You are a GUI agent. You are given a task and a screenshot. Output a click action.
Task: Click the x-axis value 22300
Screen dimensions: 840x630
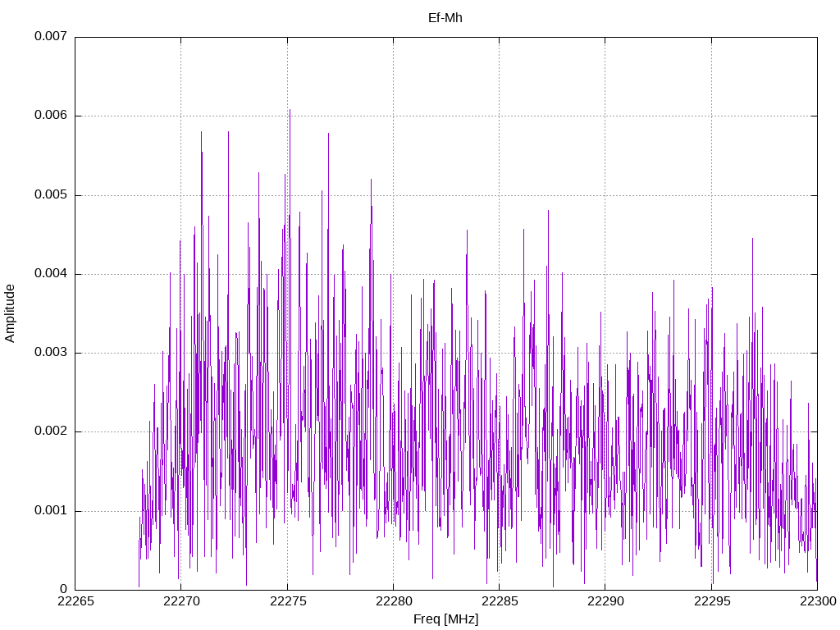click(x=818, y=601)
